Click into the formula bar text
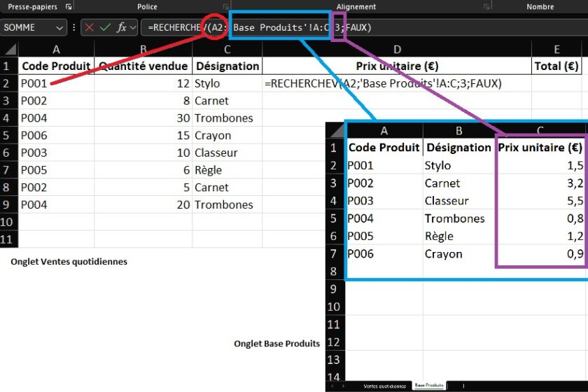The image size is (588, 392). pos(420,27)
